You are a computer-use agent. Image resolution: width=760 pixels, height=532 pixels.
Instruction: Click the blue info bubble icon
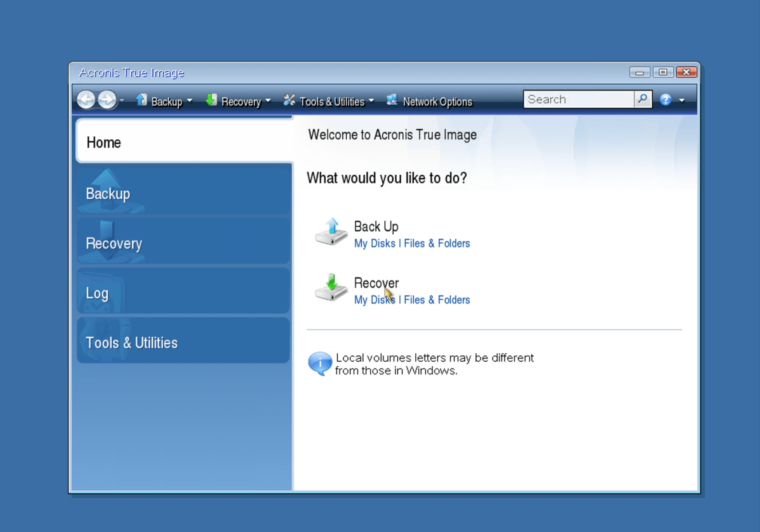pos(320,364)
